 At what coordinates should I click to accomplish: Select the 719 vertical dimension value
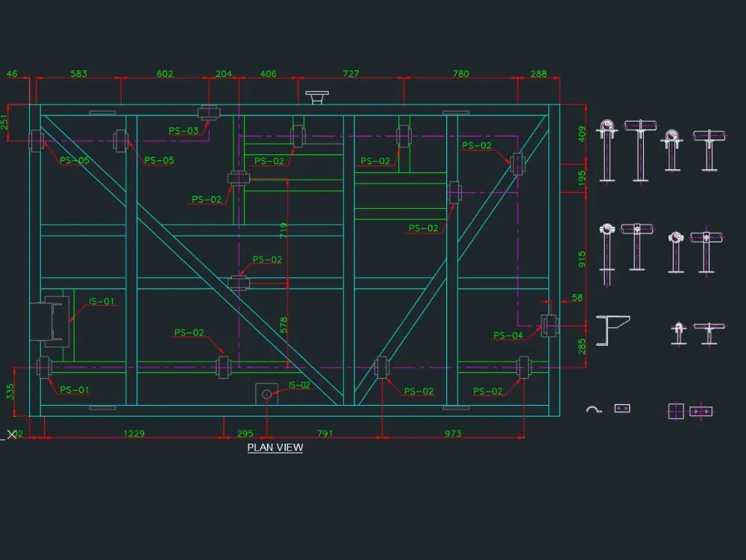click(x=283, y=230)
